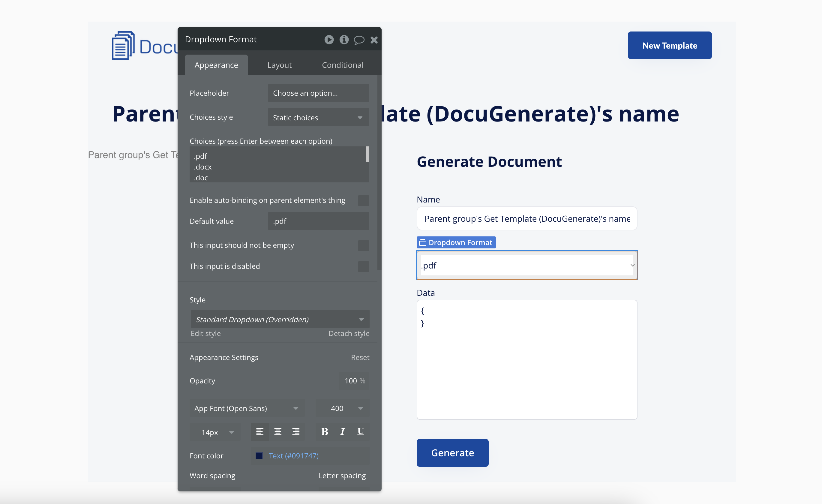Open the App Font (Open Sans) dropdown
Image resolution: width=822 pixels, height=504 pixels.
coord(247,408)
